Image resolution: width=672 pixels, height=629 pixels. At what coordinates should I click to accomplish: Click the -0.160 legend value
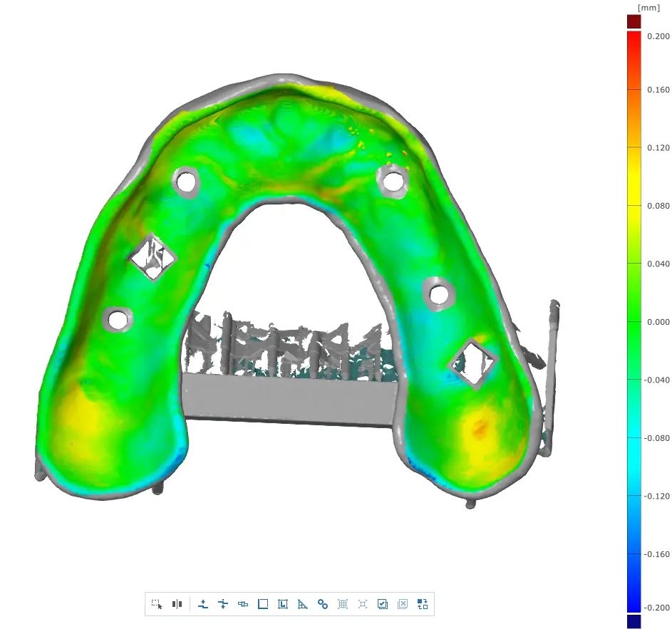click(x=656, y=554)
